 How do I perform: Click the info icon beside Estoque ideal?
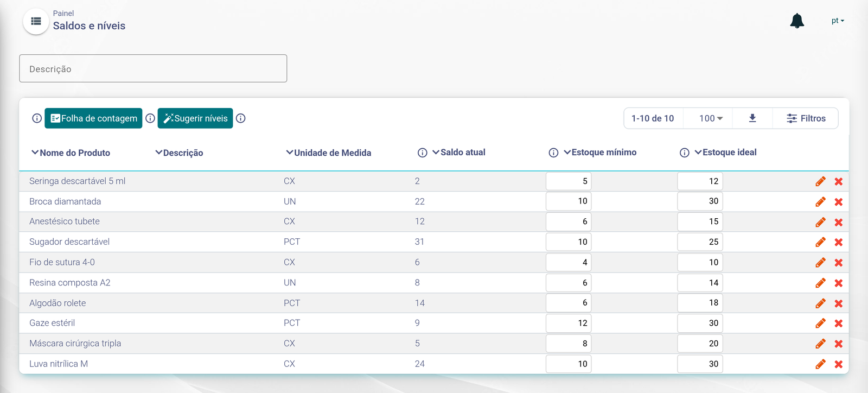pos(685,153)
